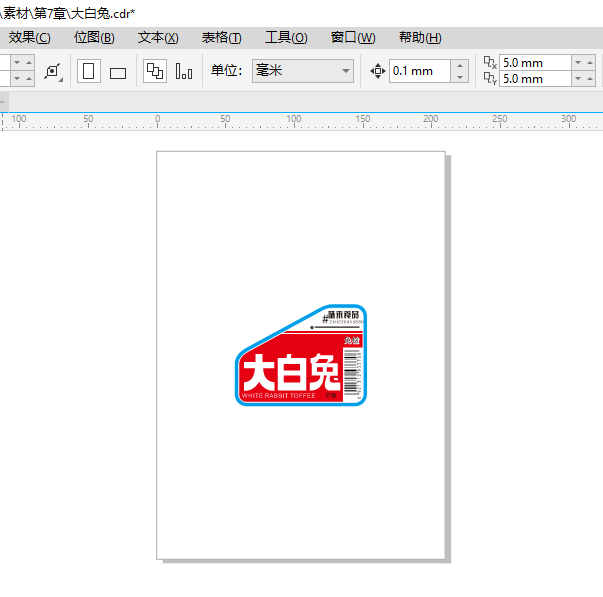Click the nudge distance field 0.1 mm
Viewport: 603px width, 597px height.
[x=420, y=71]
